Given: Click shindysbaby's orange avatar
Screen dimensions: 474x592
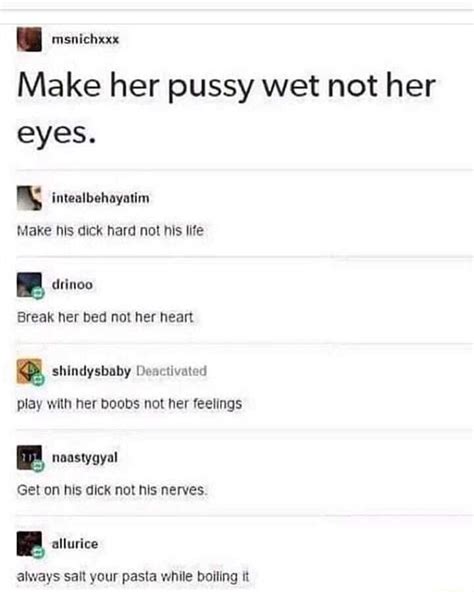Looking at the screenshot, I should click(29, 371).
